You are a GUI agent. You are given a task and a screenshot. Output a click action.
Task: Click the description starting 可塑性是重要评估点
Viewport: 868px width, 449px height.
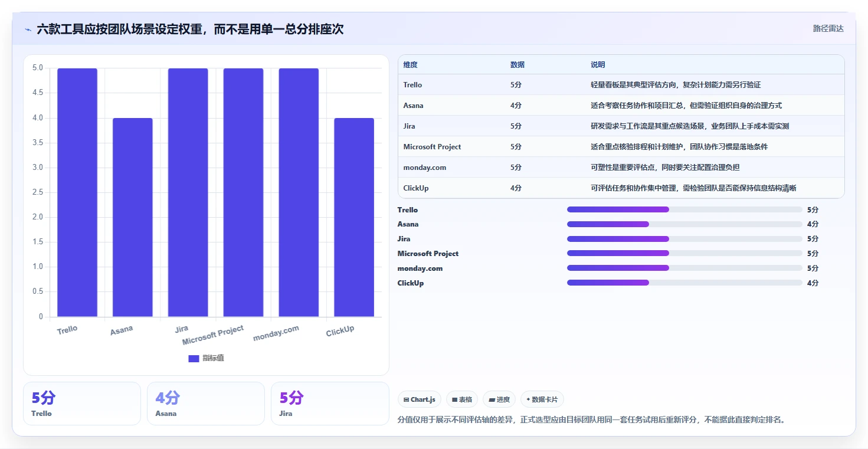[665, 168]
